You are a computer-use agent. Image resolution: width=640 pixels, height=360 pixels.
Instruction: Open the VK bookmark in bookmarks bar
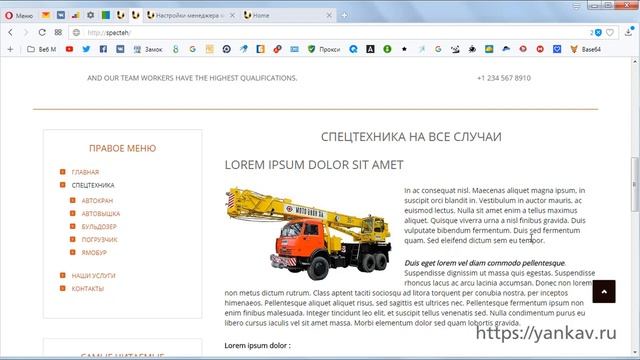120,49
